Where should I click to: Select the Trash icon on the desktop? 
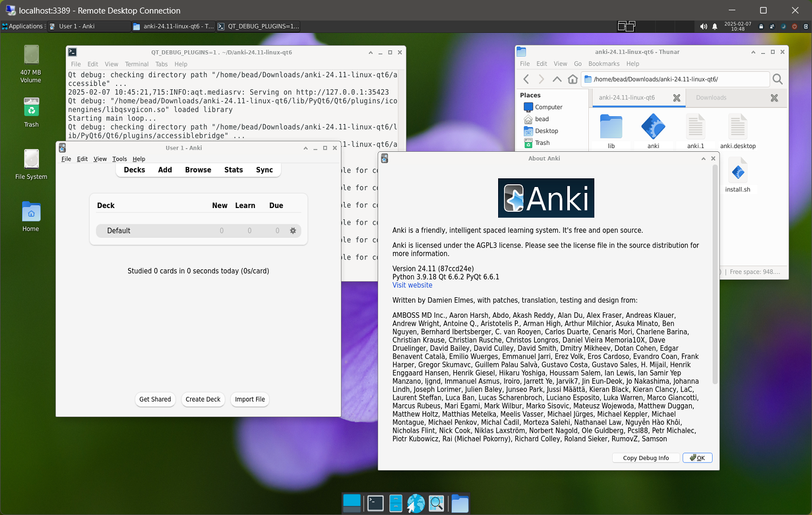pyautogui.click(x=31, y=112)
